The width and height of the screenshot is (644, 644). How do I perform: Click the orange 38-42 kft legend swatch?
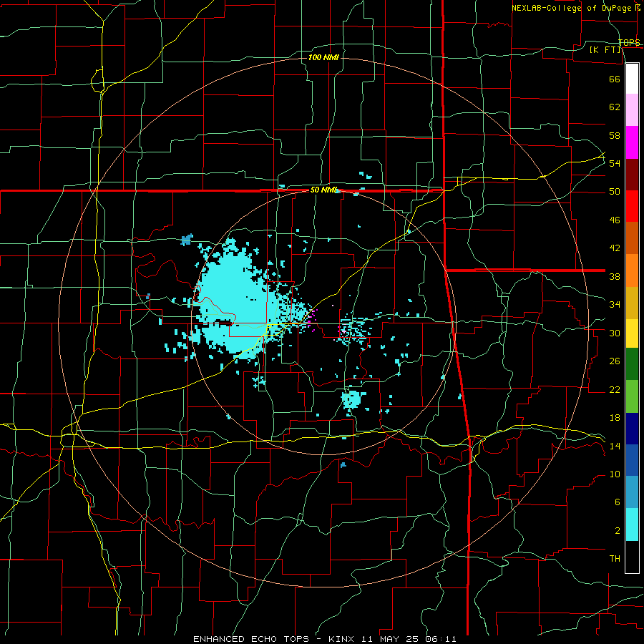[x=632, y=270]
